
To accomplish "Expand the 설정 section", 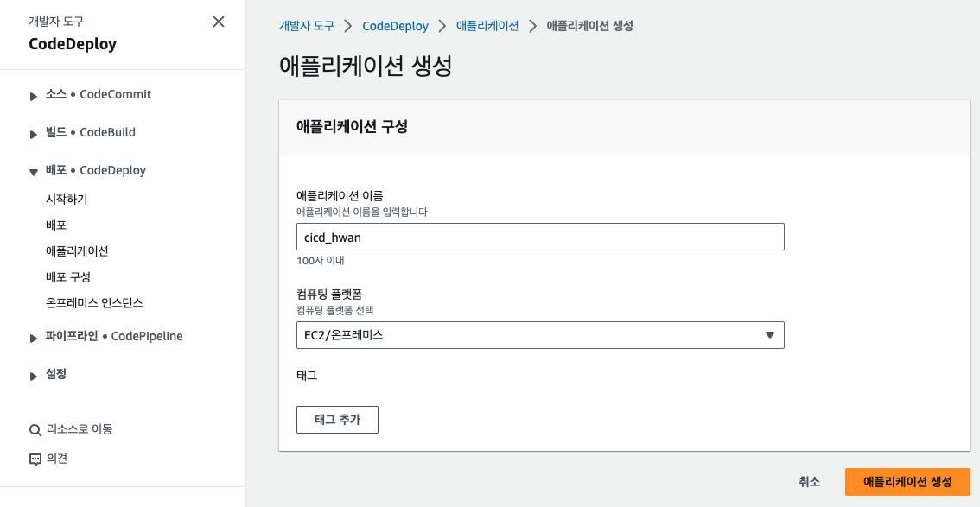I will 34,376.
